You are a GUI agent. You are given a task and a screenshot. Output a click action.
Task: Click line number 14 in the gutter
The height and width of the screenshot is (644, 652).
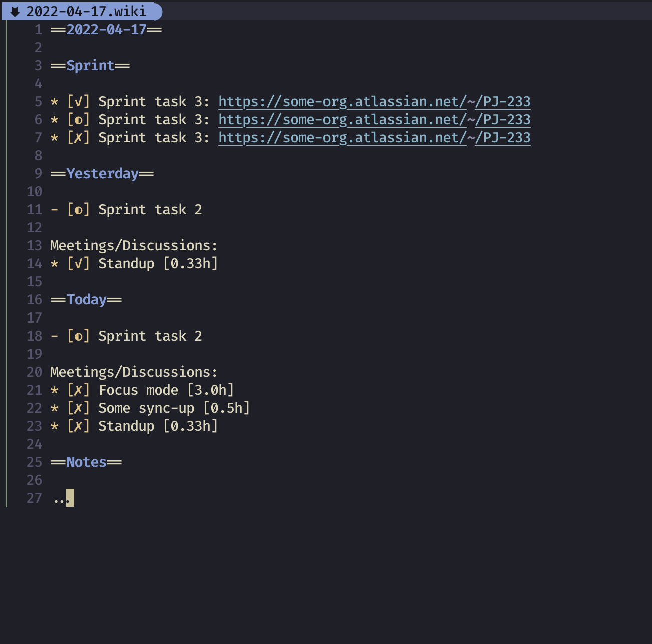34,263
